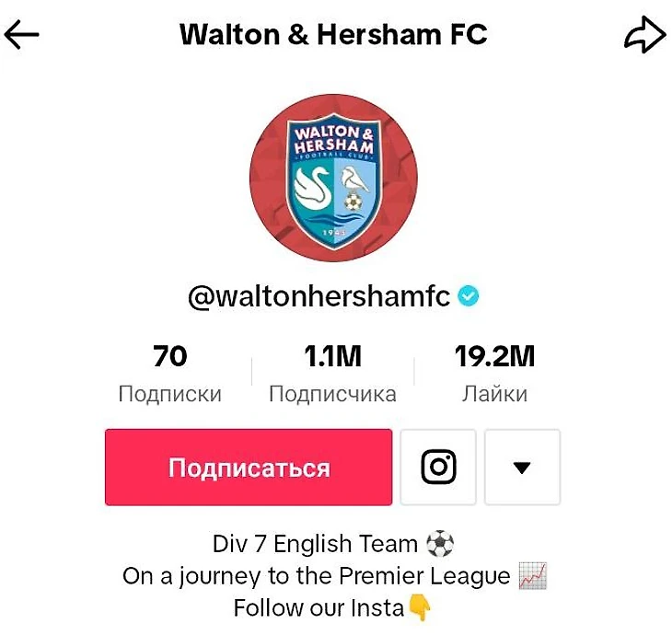Go back using the left arrow
672x635 pixels.
[x=21, y=34]
